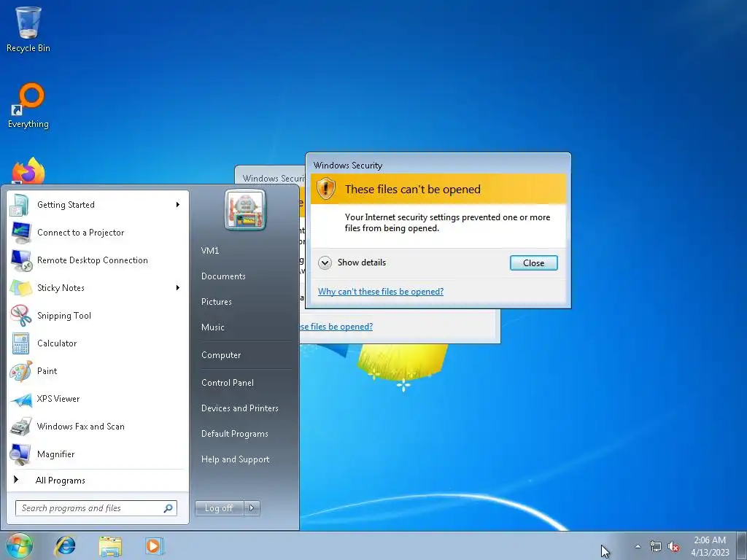The image size is (747, 560).
Task: Open Music from the Start menu
Action: (x=212, y=327)
